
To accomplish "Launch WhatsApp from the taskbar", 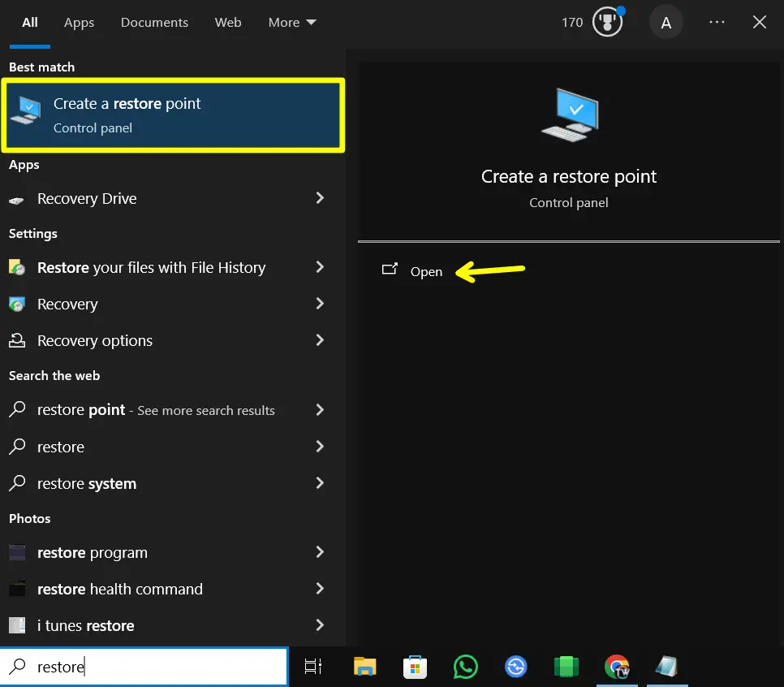I will tap(465, 666).
